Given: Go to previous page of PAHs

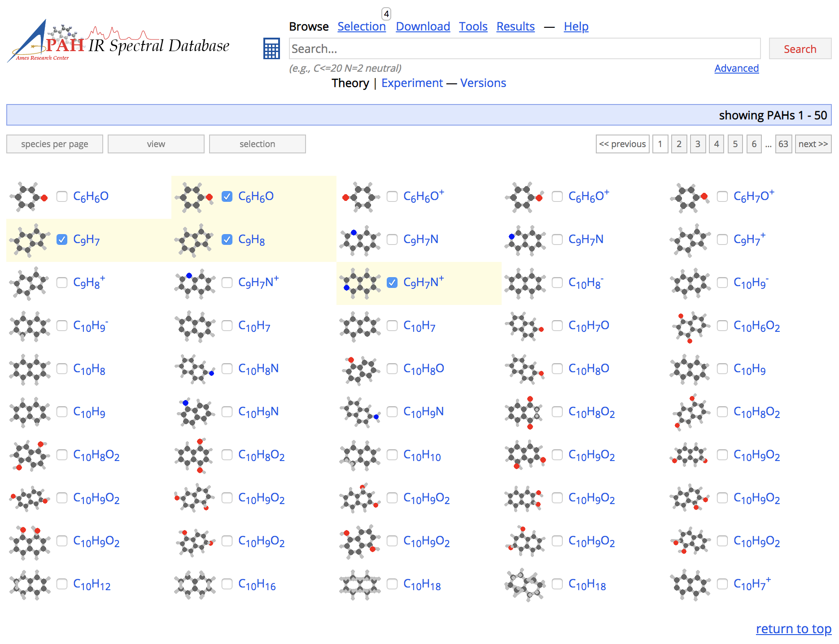Looking at the screenshot, I should tap(623, 144).
